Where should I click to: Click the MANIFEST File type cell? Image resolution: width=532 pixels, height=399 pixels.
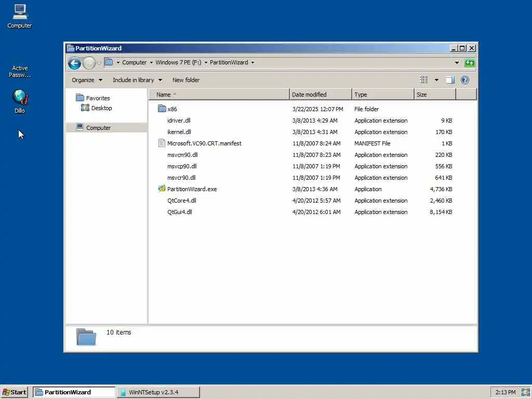point(372,143)
